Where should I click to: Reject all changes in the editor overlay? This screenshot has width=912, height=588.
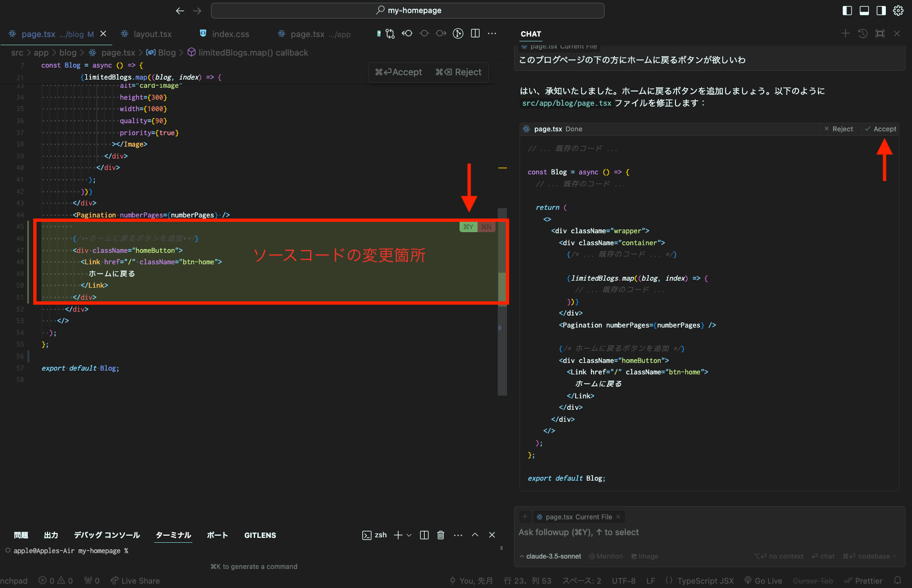pos(458,72)
